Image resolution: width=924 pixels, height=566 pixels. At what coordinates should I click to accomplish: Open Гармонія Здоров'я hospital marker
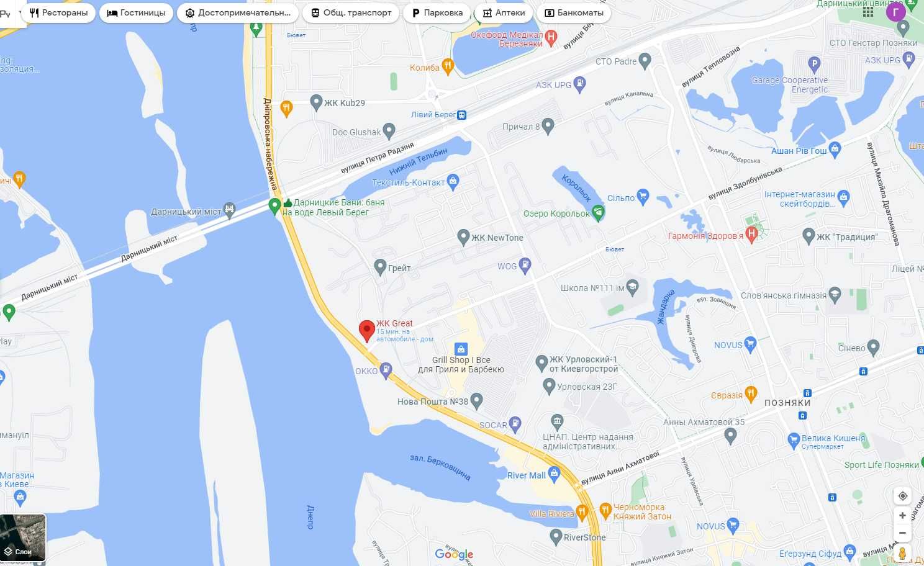(751, 235)
